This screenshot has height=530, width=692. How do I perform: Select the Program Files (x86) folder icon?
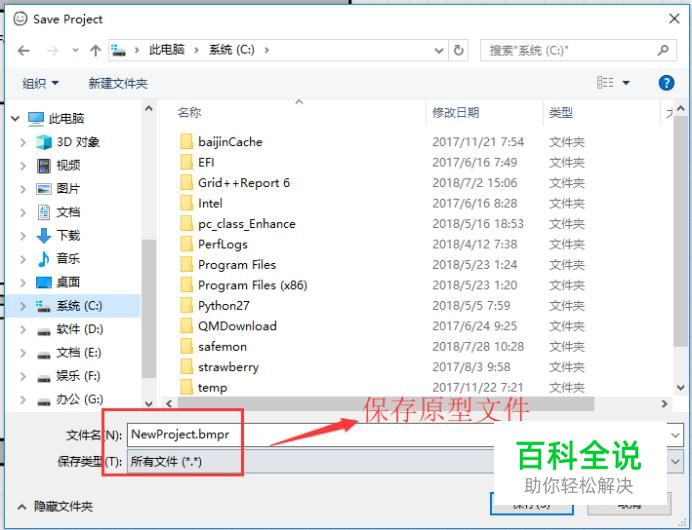(x=187, y=285)
